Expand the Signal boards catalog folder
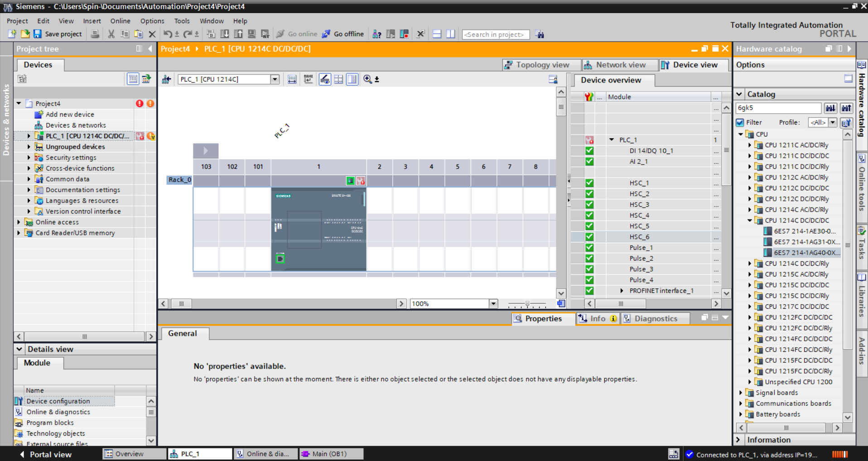This screenshot has width=868, height=461. [x=741, y=393]
